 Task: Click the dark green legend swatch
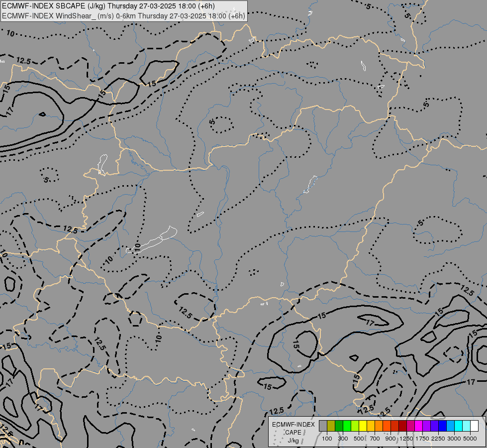[x=339, y=426]
